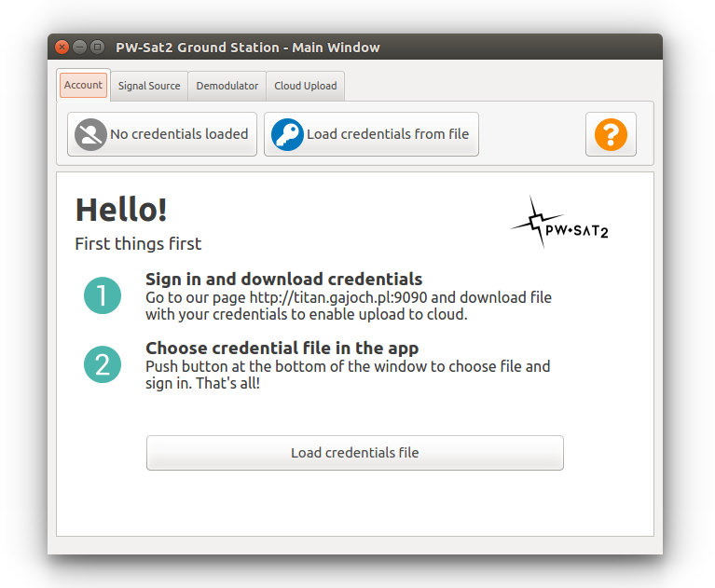This screenshot has height=588, width=715.
Task: Switch to the Account tab
Action: (x=84, y=85)
